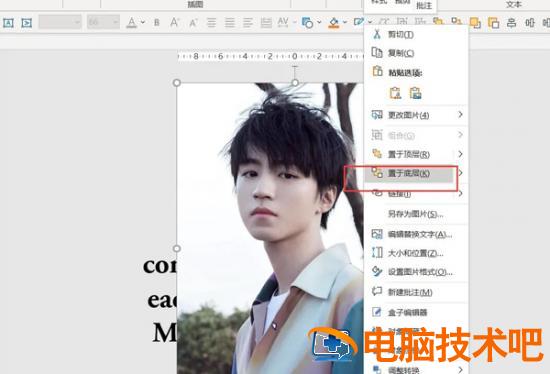Expand the Bring to Front (置于顶层) submenu arrow

tap(460, 154)
